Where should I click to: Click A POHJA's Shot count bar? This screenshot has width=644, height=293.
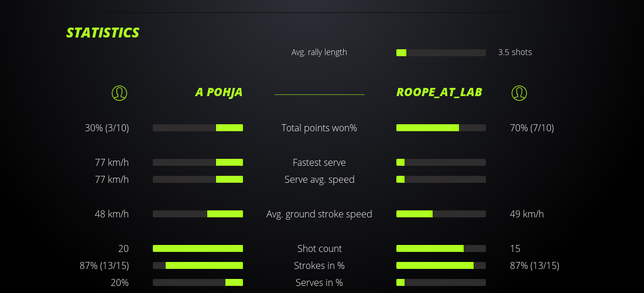[x=198, y=248]
